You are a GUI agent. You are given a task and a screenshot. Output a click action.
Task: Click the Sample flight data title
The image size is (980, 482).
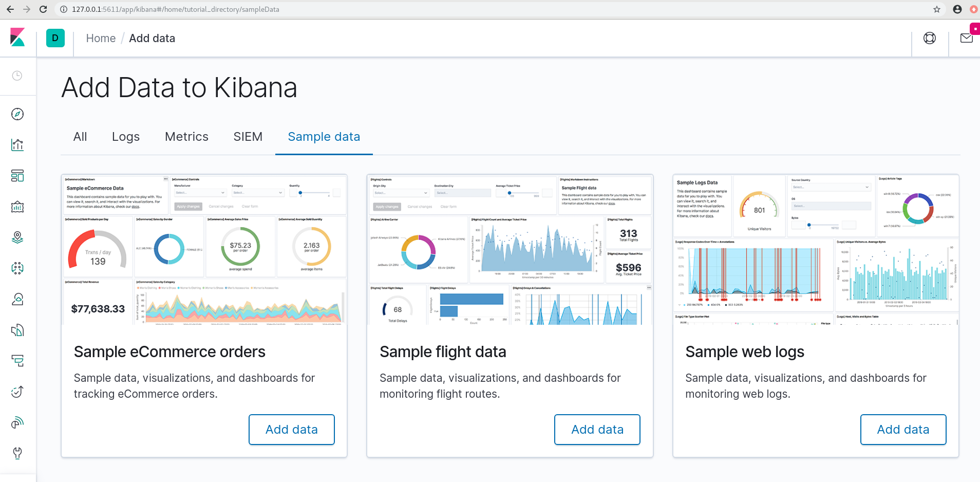[x=443, y=352]
